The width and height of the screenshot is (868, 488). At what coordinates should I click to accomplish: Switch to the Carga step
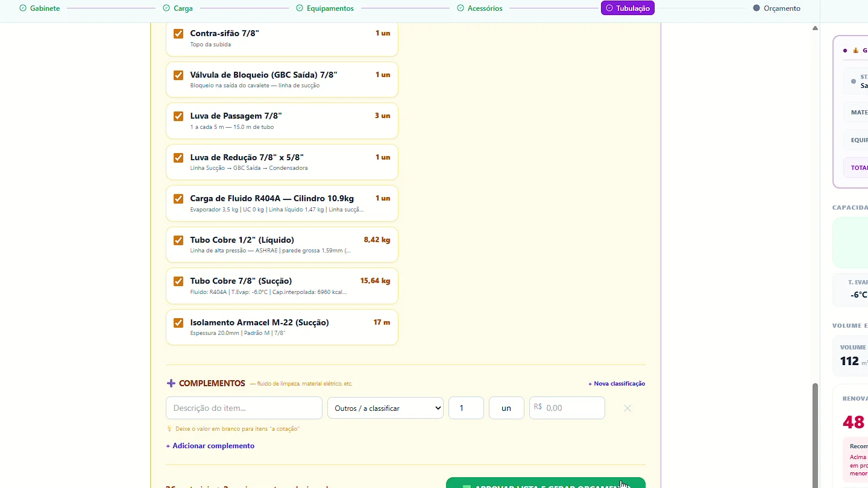click(x=178, y=8)
